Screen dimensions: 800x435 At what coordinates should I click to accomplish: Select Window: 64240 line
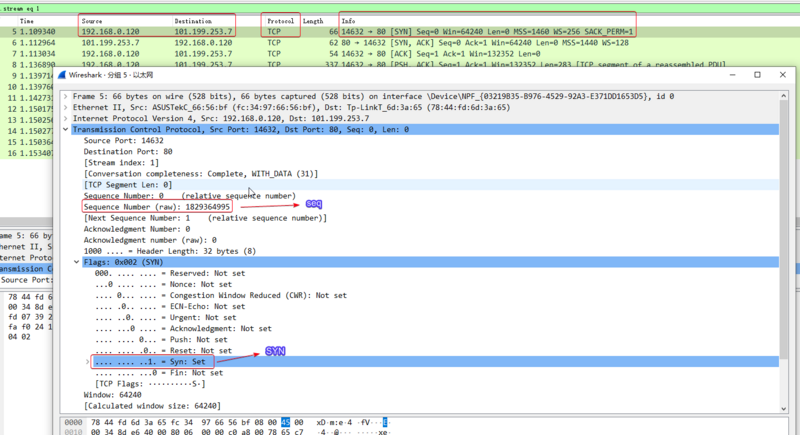click(112, 395)
